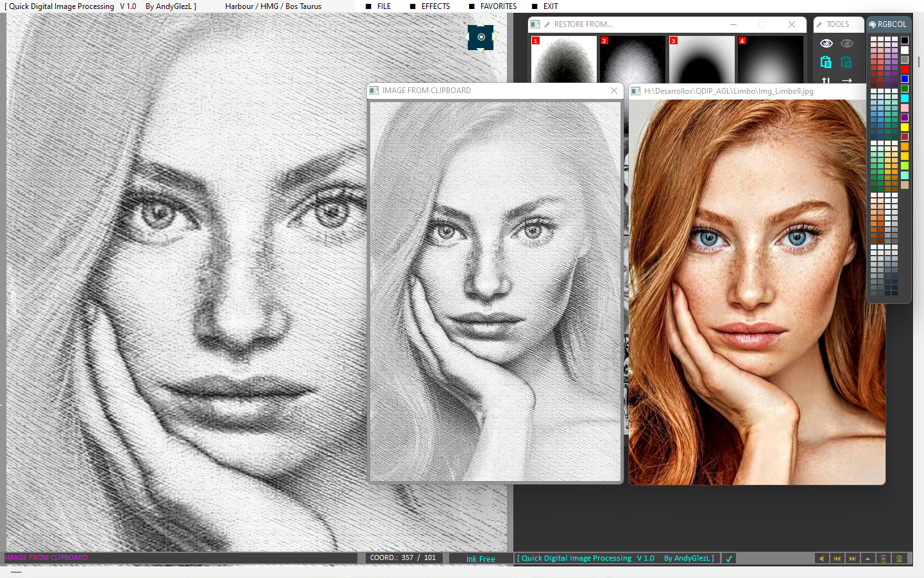924x578 pixels.
Task: Toggle the cyan checkmark in status bar
Action: [x=729, y=559]
